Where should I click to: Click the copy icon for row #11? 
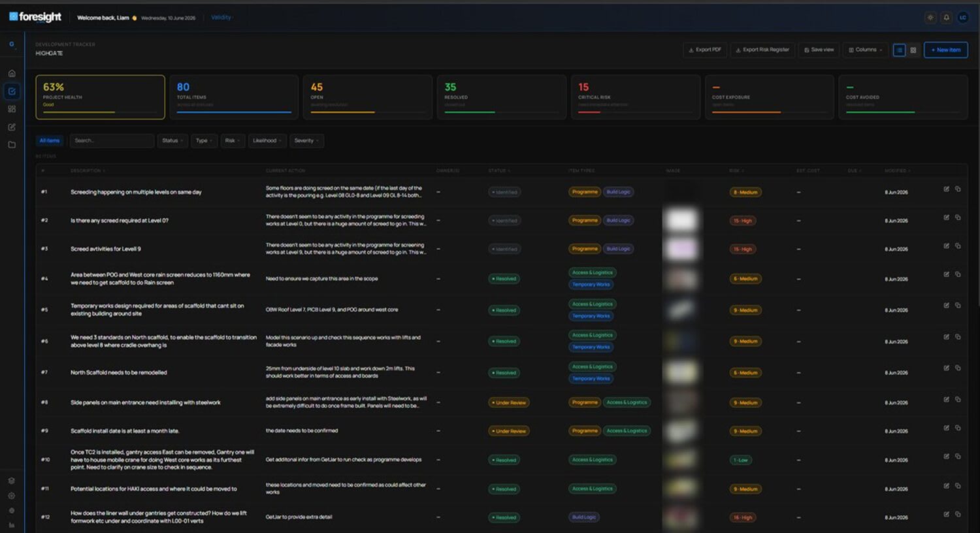click(958, 485)
